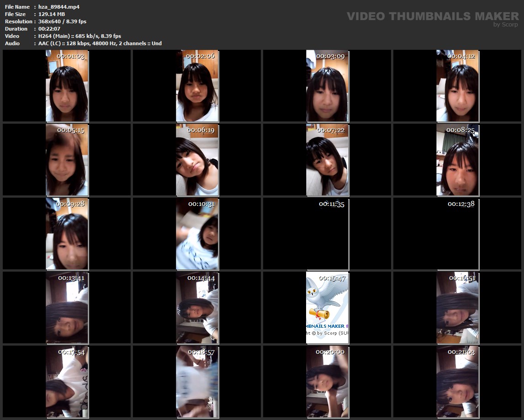The height and width of the screenshot is (420, 524).
Task: Select the black frame at 00:11:35
Action: (x=327, y=234)
